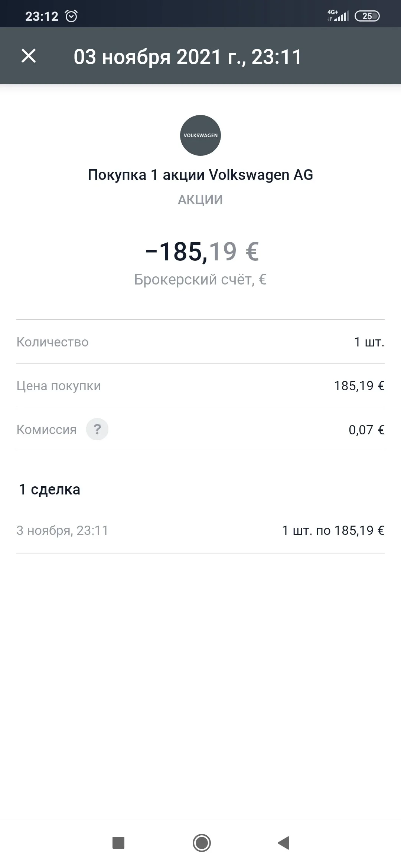The height and width of the screenshot is (868, 401).
Task: Tap the АКЦИИ category label
Action: (x=200, y=200)
